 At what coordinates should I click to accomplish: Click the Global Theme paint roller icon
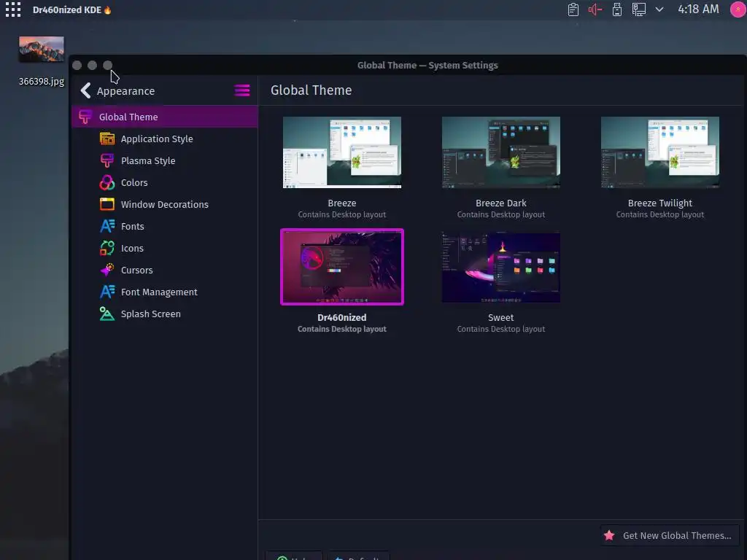tap(85, 117)
